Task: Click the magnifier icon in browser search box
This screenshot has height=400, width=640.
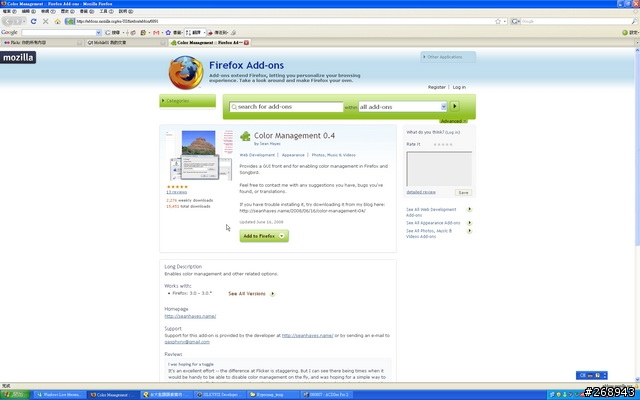Action: pyautogui.click(x=634, y=21)
